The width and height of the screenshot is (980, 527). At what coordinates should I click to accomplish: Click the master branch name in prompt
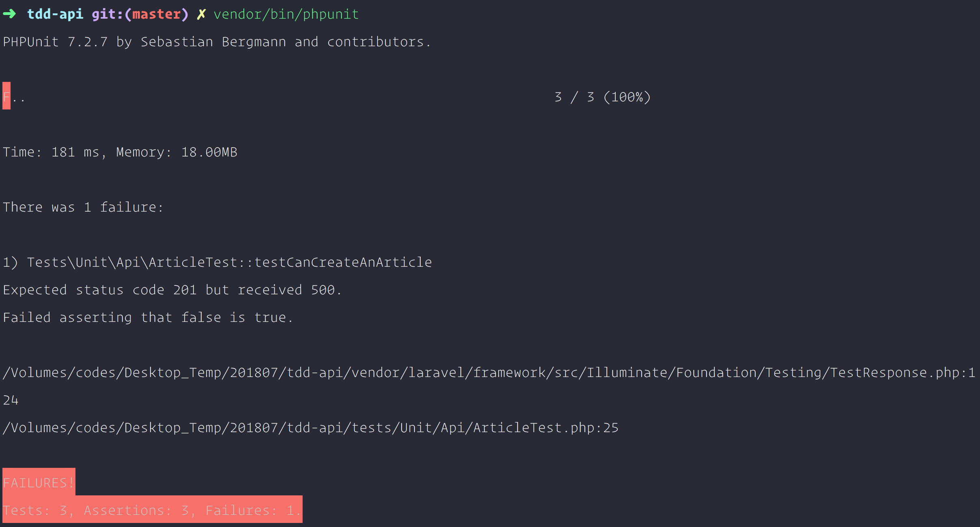tap(156, 15)
